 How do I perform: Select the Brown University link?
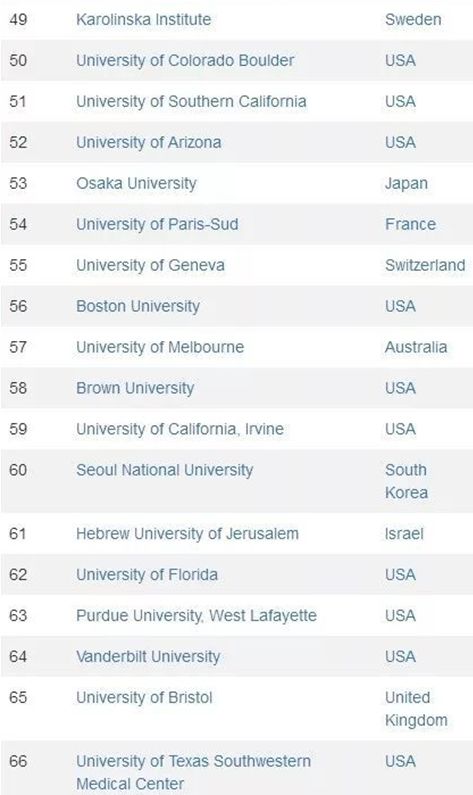[x=135, y=388]
